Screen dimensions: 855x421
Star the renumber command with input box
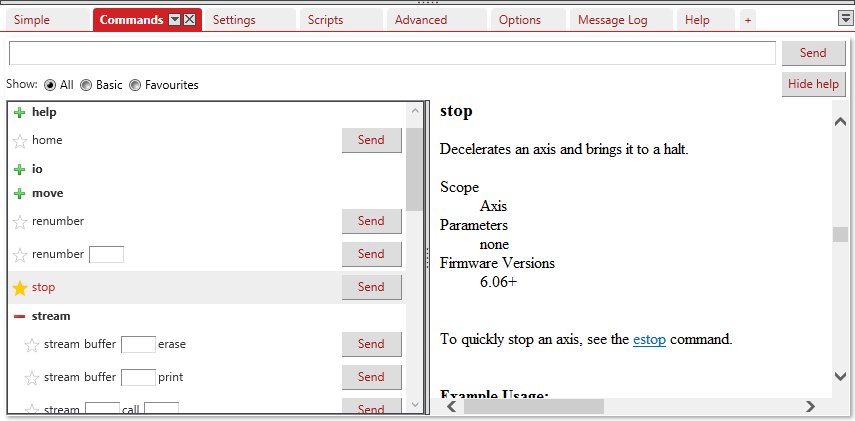[x=20, y=255]
